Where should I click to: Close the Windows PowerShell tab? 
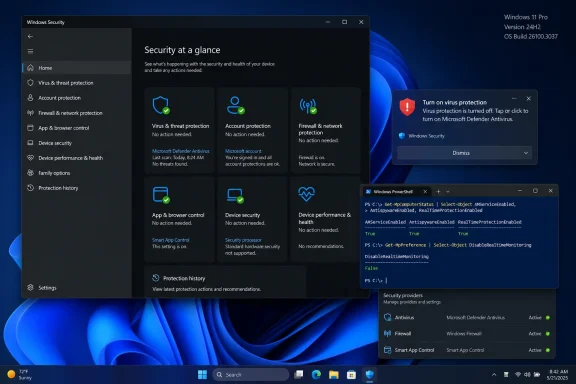pos(425,191)
